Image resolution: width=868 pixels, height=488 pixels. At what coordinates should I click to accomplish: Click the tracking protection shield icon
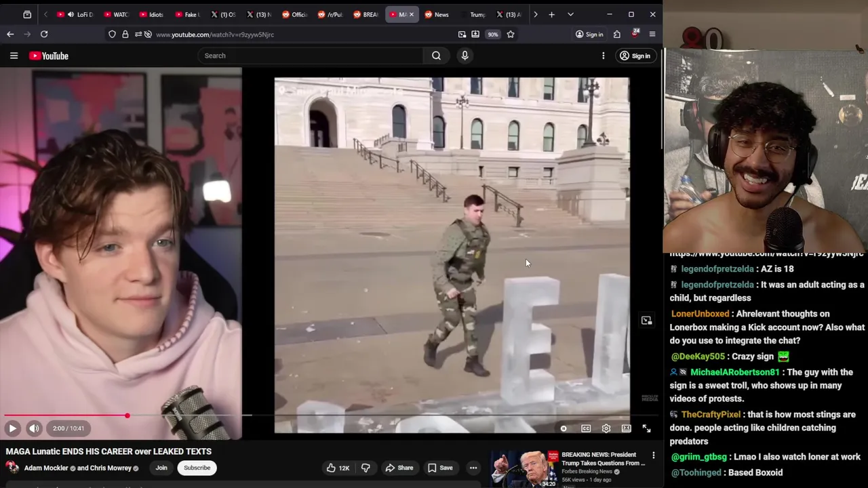pos(112,34)
